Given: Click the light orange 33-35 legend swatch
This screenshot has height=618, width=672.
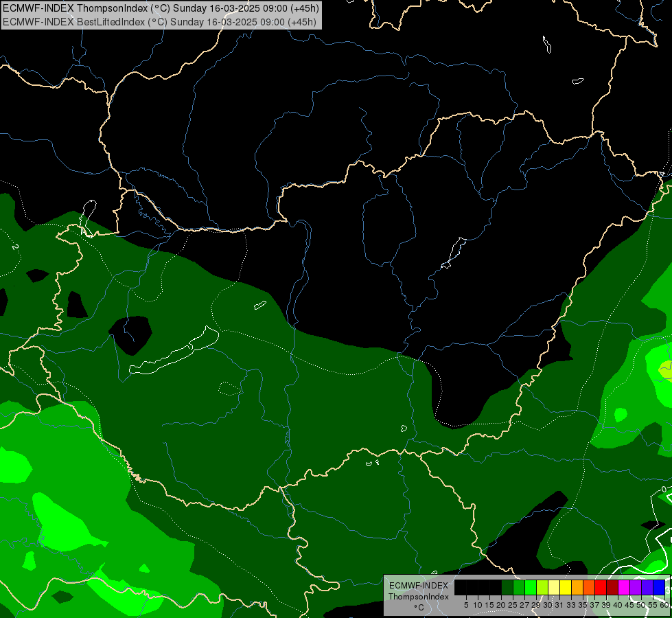Looking at the screenshot, I should [x=577, y=587].
